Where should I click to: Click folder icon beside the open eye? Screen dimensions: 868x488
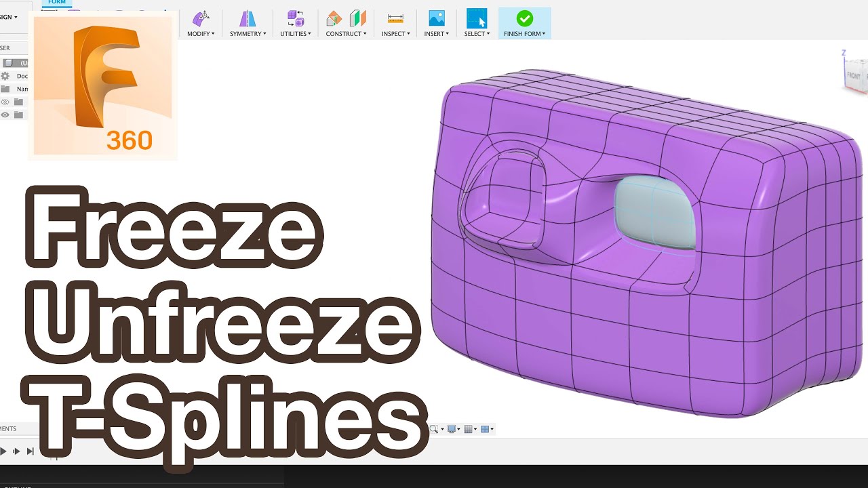(18, 115)
